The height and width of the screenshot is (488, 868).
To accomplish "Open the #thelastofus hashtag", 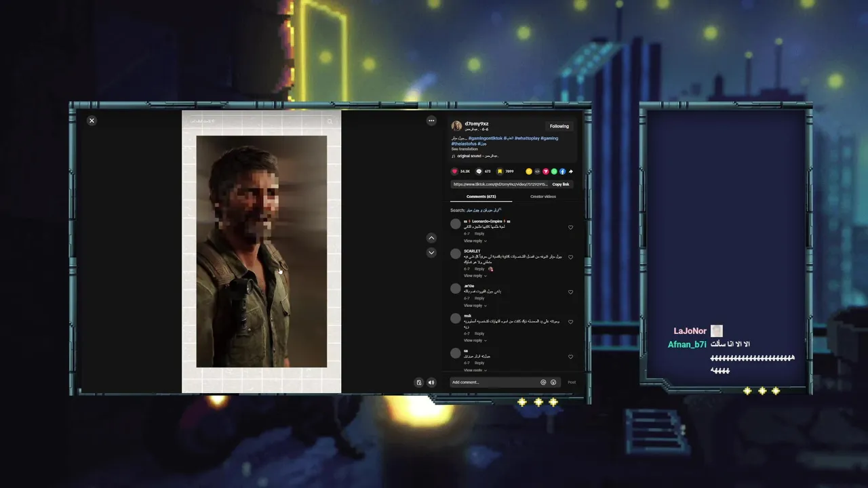I will point(463,144).
